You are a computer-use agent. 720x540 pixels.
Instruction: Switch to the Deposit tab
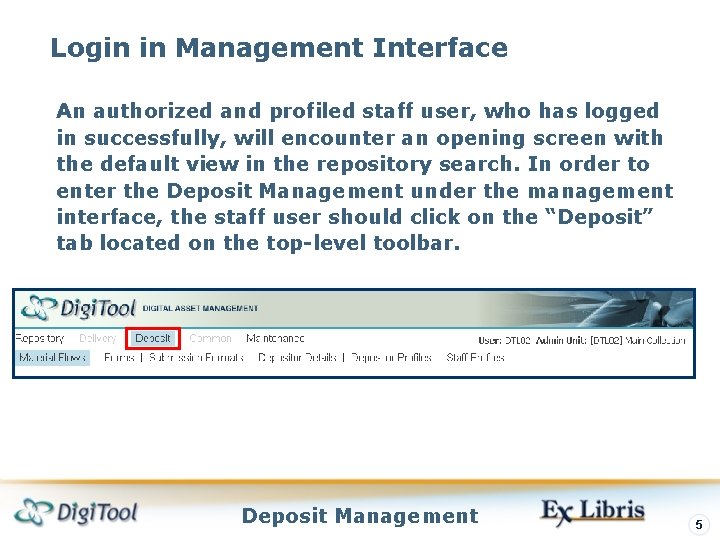[x=153, y=338]
